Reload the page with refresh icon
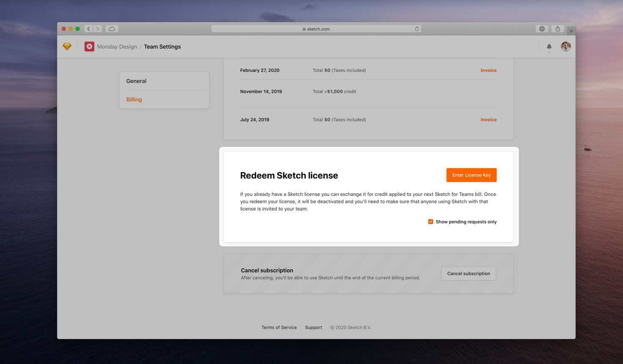The height and width of the screenshot is (364, 623). 417,29
